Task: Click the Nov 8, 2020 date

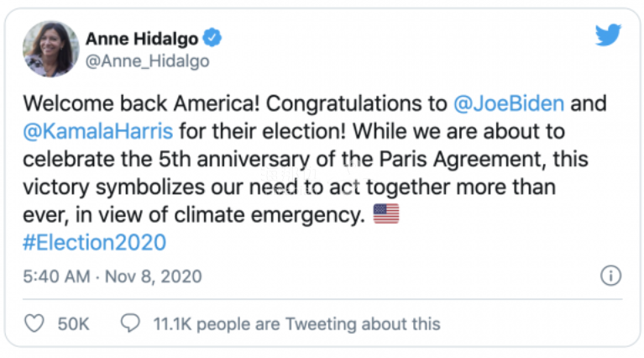Action: click(153, 276)
